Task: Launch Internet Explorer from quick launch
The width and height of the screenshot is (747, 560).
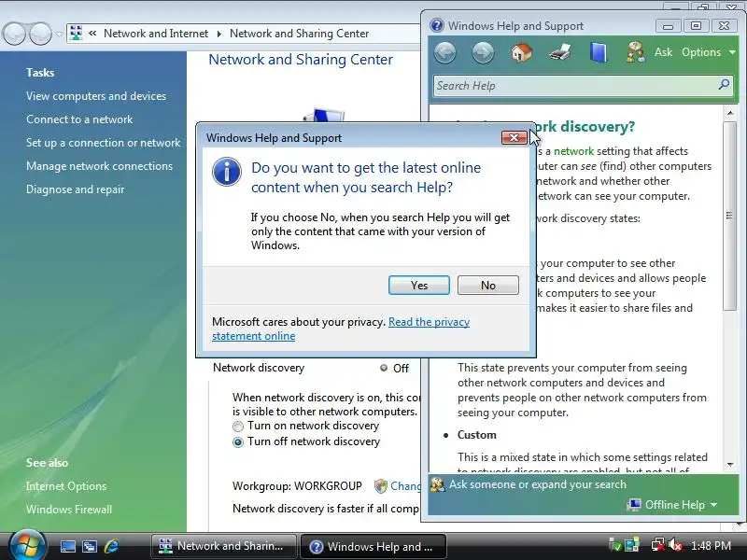Action: [111, 546]
